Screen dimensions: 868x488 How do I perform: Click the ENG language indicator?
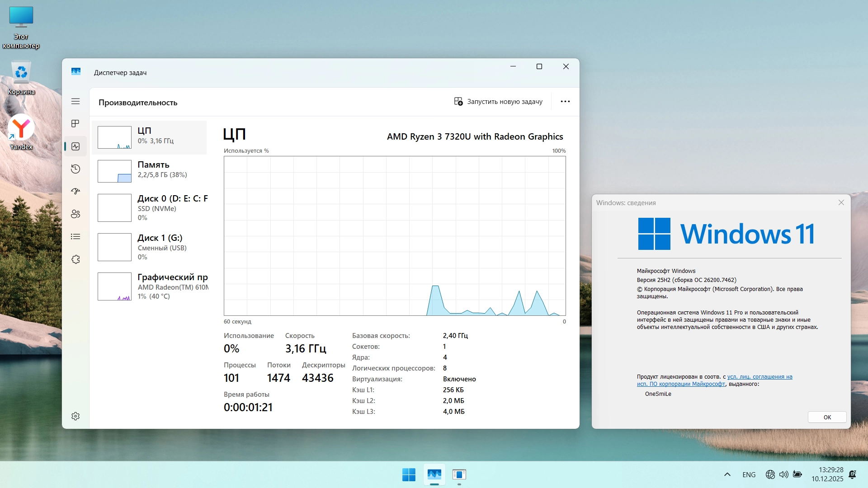(749, 474)
